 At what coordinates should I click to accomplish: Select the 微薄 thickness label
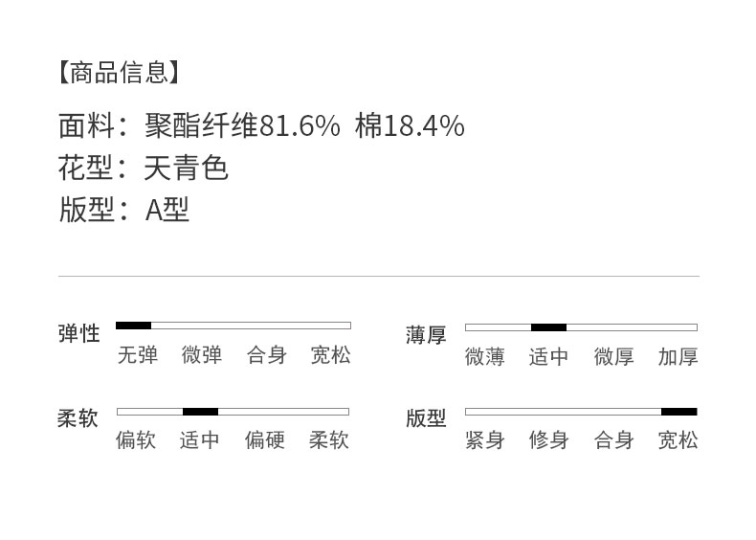[x=484, y=357]
